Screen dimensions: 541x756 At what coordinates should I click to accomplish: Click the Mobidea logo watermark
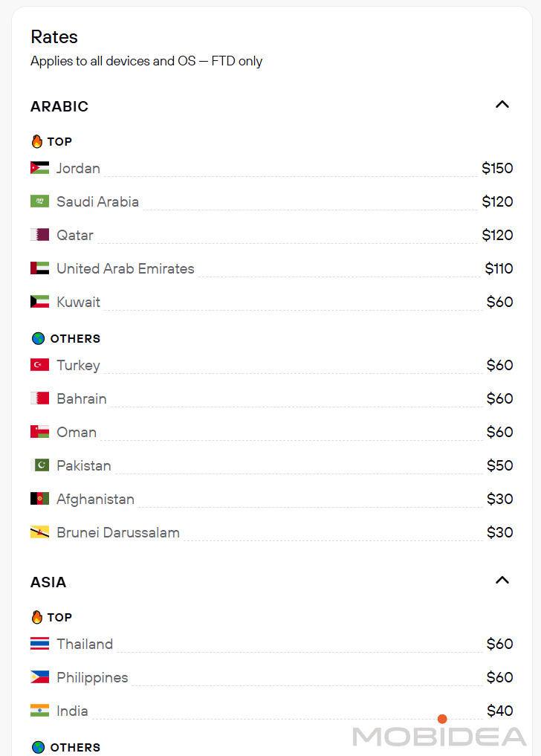click(x=439, y=736)
